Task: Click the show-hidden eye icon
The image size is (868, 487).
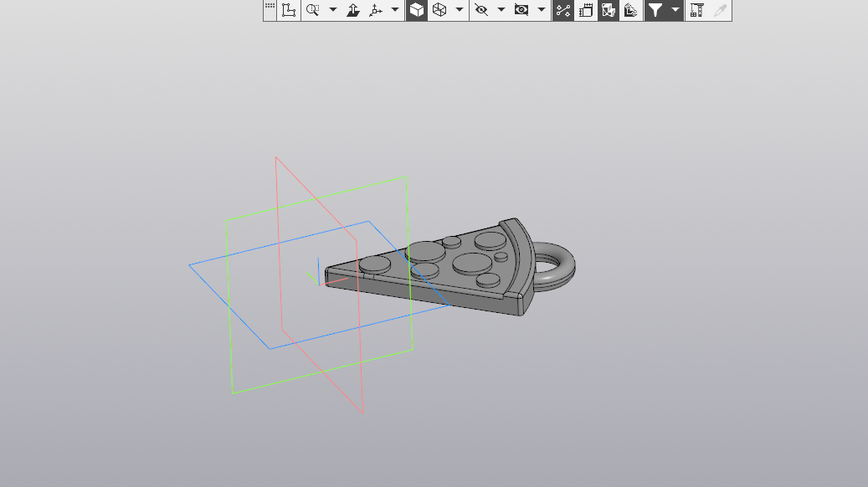Action: 521,10
